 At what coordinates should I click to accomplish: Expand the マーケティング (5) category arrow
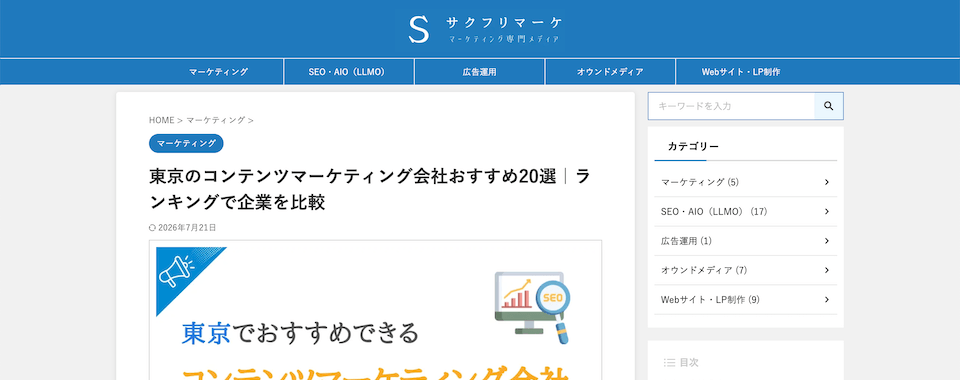827,182
